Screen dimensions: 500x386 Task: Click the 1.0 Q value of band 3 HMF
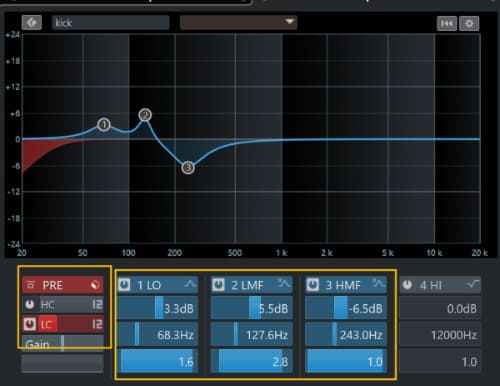(x=346, y=361)
